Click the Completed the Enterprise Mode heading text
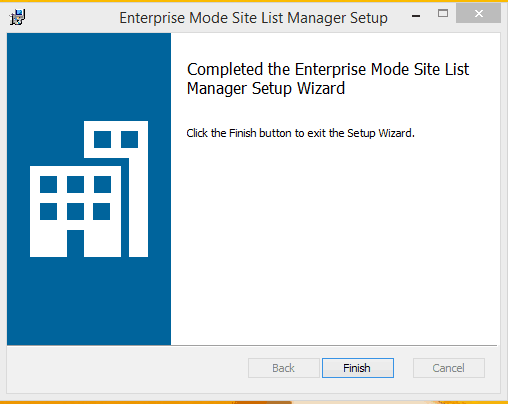 [328, 79]
